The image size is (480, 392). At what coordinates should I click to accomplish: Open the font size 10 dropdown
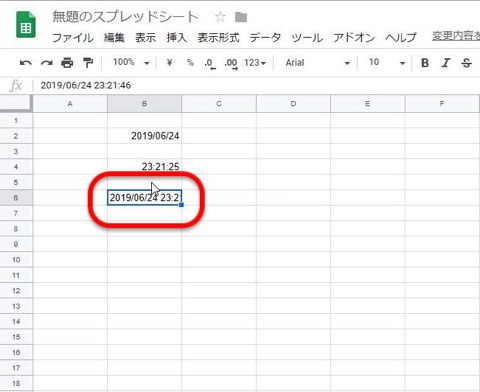387,63
